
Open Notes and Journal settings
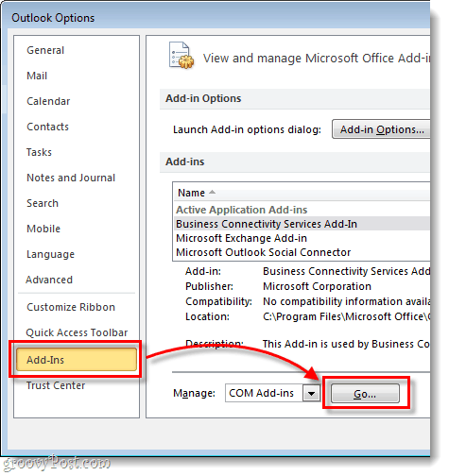71,178
